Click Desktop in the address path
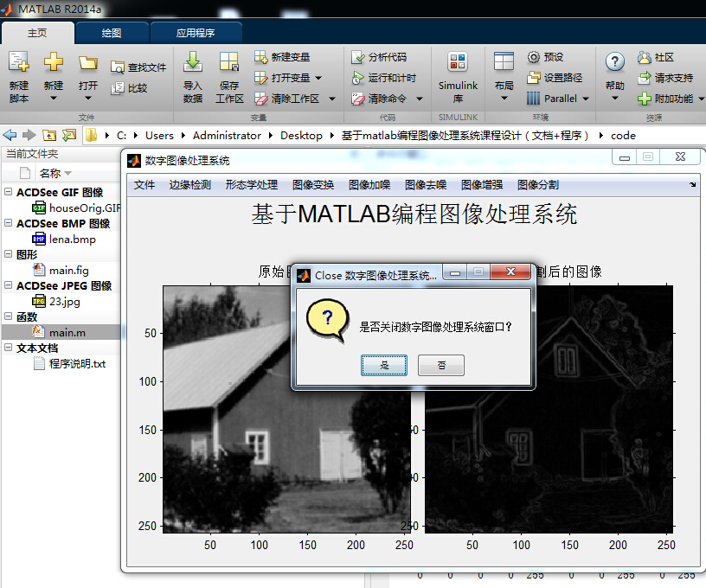This screenshot has height=588, width=706. (x=301, y=136)
